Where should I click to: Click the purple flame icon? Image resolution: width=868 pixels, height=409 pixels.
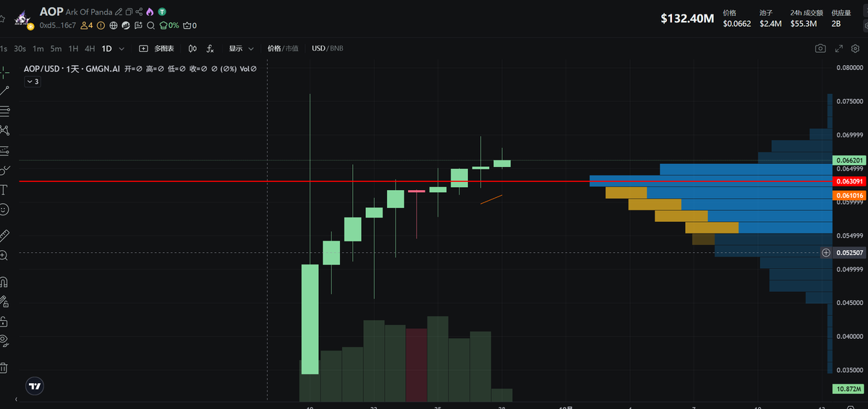click(x=150, y=12)
